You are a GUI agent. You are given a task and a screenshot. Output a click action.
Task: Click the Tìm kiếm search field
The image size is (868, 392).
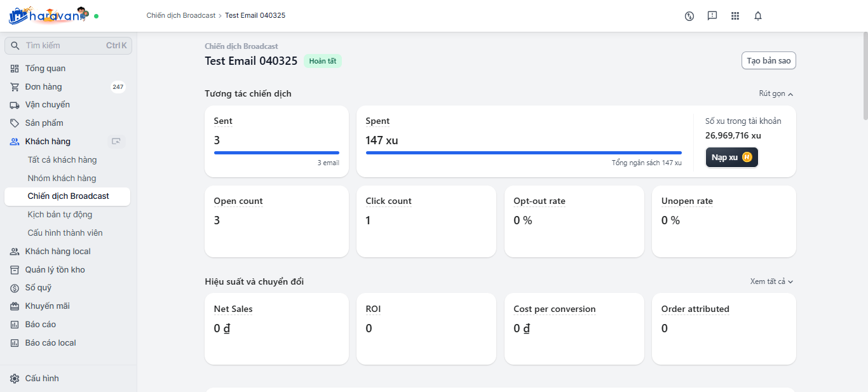[64, 46]
